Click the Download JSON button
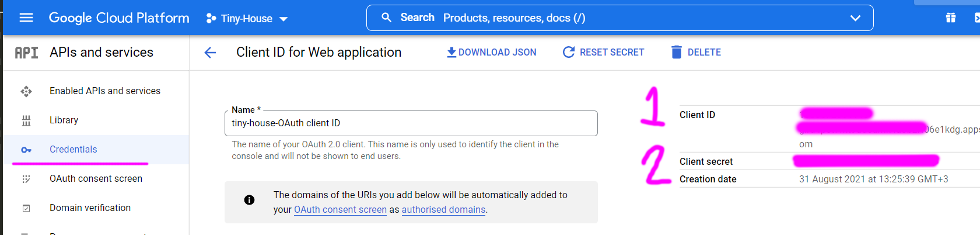 point(491,52)
